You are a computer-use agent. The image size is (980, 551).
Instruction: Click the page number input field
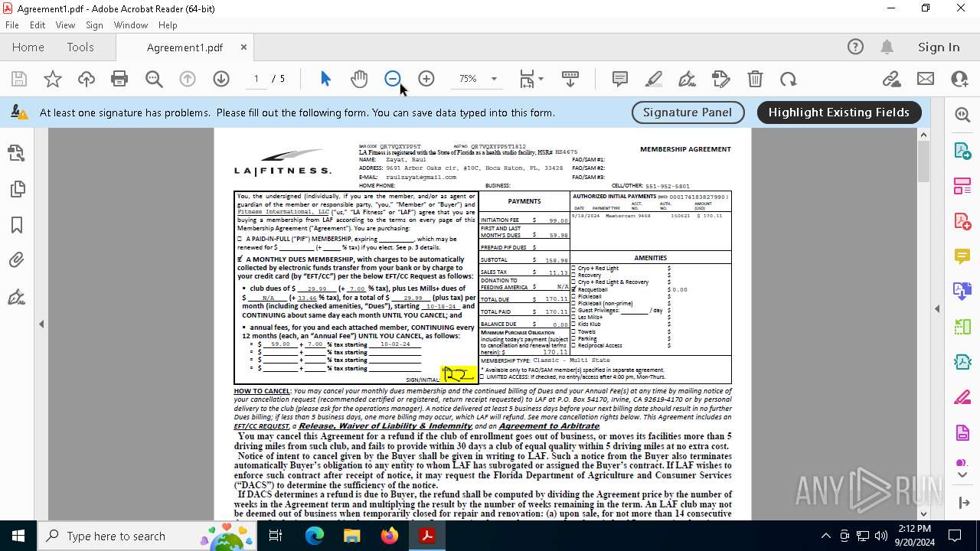point(256,79)
